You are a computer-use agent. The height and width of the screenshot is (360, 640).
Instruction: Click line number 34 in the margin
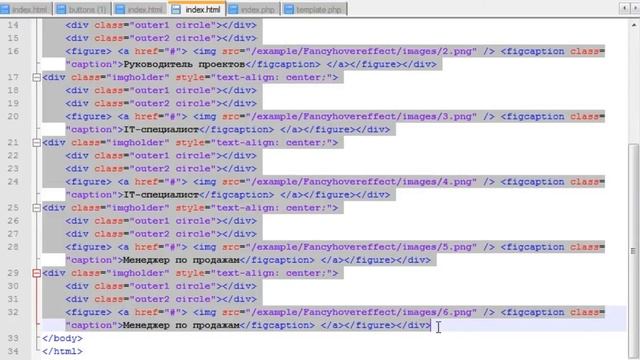13,351
